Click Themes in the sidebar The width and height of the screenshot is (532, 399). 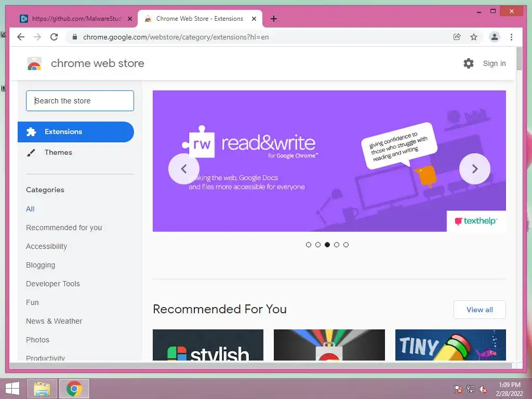pos(58,152)
